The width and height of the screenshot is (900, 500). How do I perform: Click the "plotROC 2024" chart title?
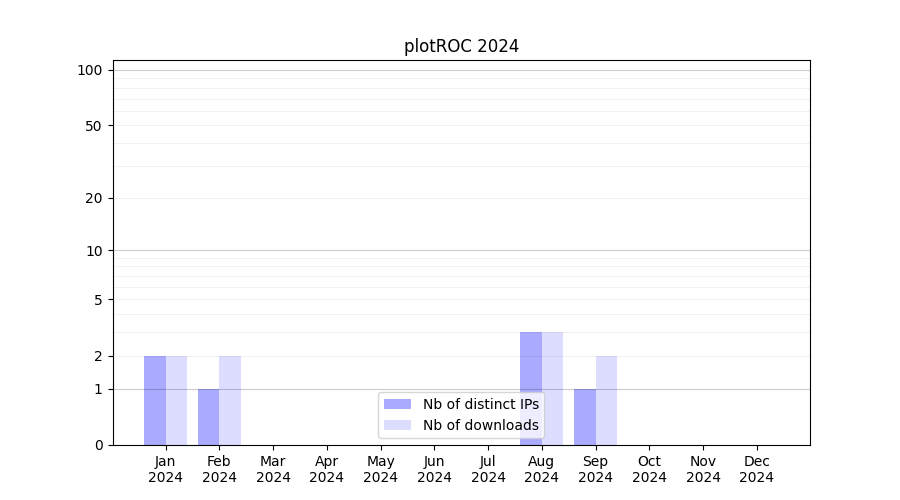click(461, 46)
